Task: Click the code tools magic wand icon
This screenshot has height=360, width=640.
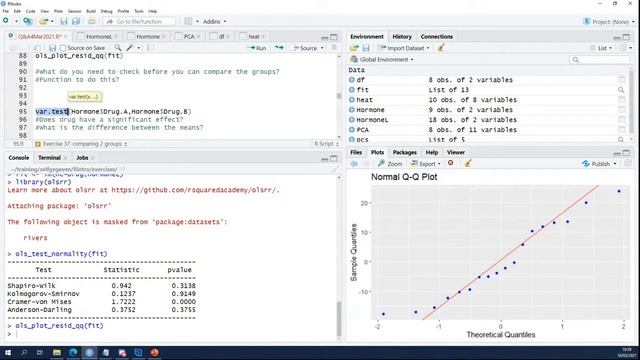Action: [130, 48]
